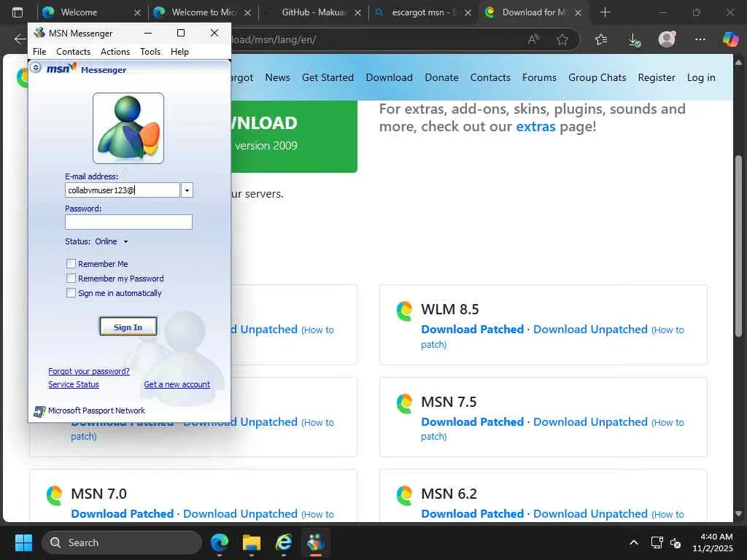747x560 pixels.
Task: Enable Sign me in automatically
Action: tap(71, 293)
